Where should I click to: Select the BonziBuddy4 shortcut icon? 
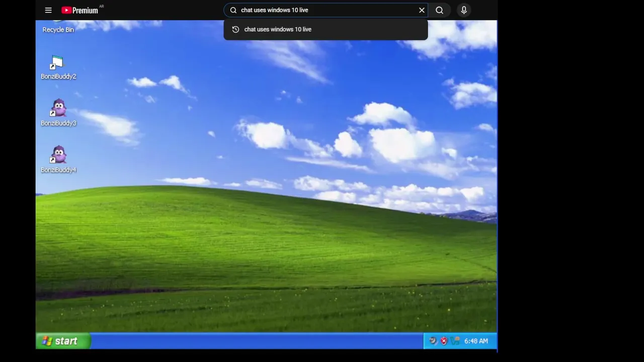[58, 159]
